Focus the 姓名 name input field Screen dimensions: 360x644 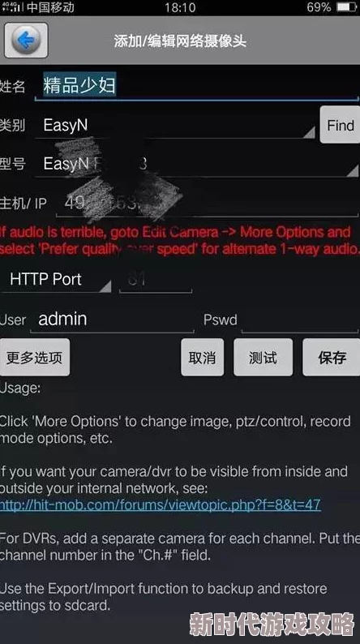click(197, 85)
